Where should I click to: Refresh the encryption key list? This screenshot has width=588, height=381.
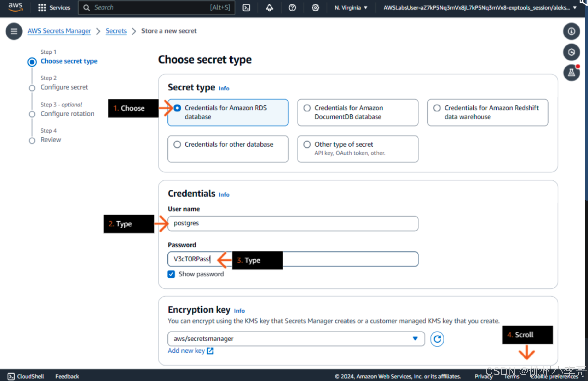pyautogui.click(x=437, y=339)
